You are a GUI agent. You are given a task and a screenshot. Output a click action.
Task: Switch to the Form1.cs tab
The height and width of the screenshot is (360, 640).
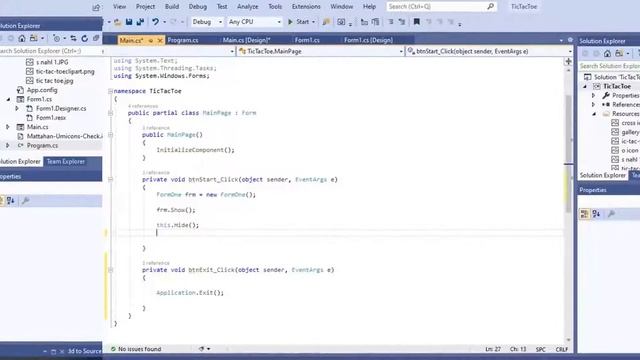(x=307, y=40)
